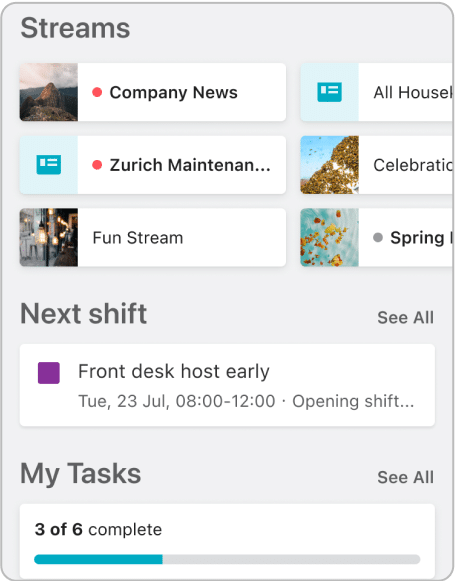Open the Celebrations stream card
The width and height of the screenshot is (455, 581).
(377, 165)
